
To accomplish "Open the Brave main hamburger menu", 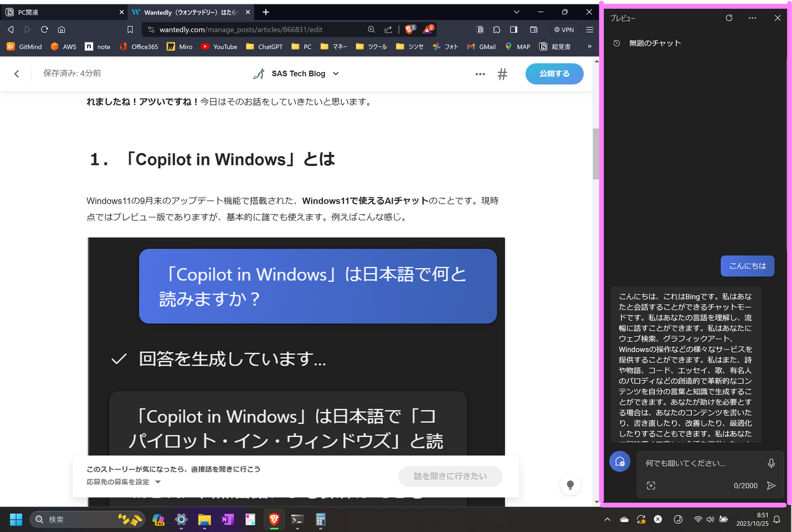I will [590, 30].
